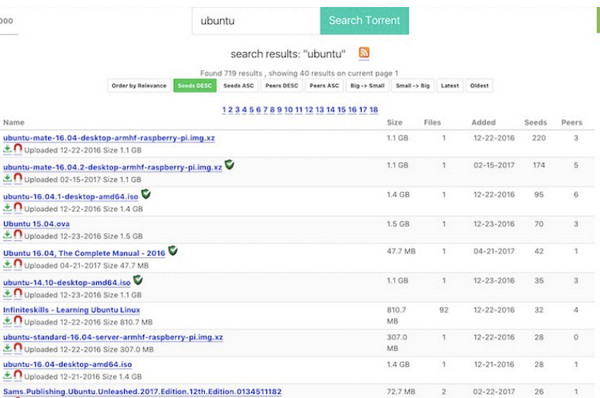
Task: Sort results by Oldest
Action: coord(479,86)
